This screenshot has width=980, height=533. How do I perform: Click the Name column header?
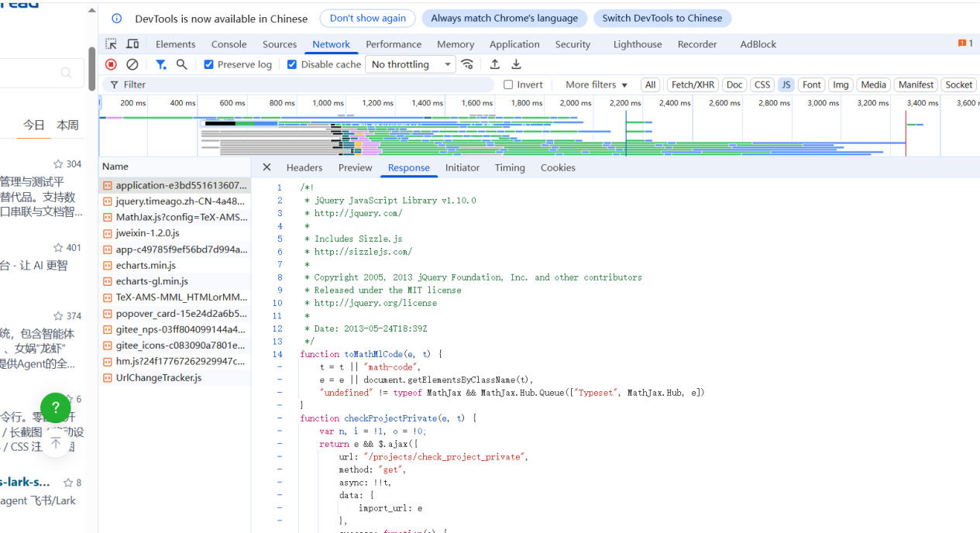pos(174,167)
